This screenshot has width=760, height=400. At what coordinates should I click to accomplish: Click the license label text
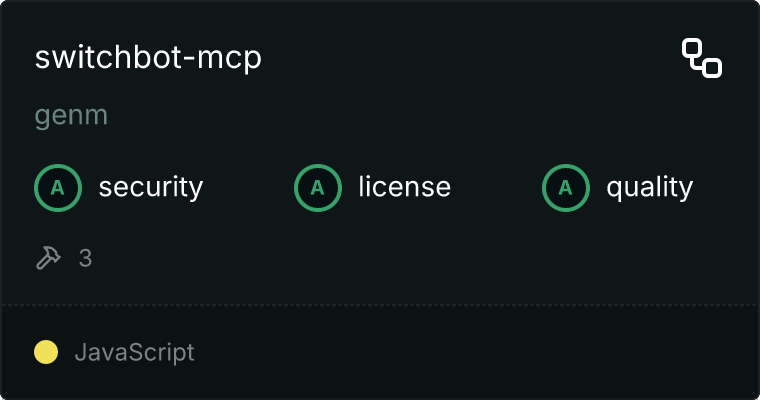click(x=405, y=187)
